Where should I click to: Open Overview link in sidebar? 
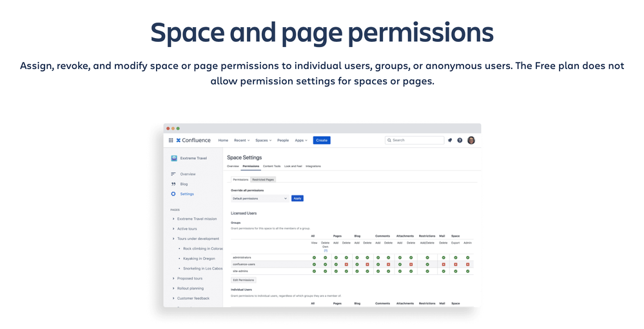pos(188,174)
